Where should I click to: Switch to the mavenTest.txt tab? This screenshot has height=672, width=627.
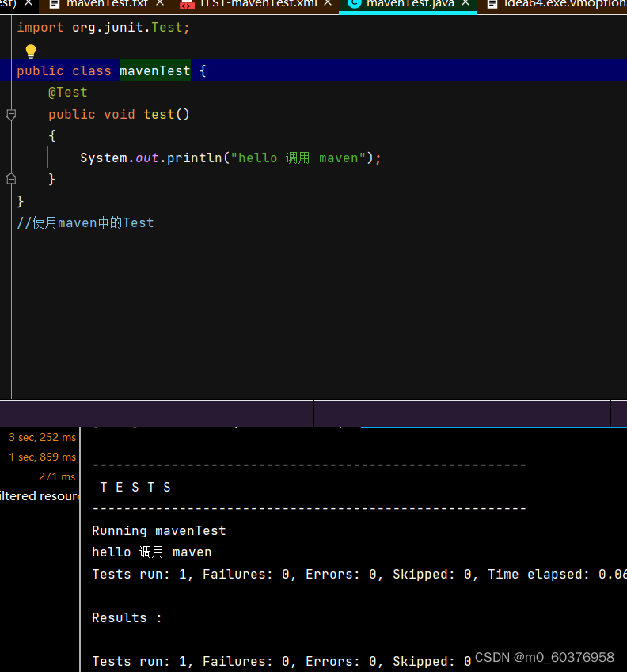(x=107, y=4)
